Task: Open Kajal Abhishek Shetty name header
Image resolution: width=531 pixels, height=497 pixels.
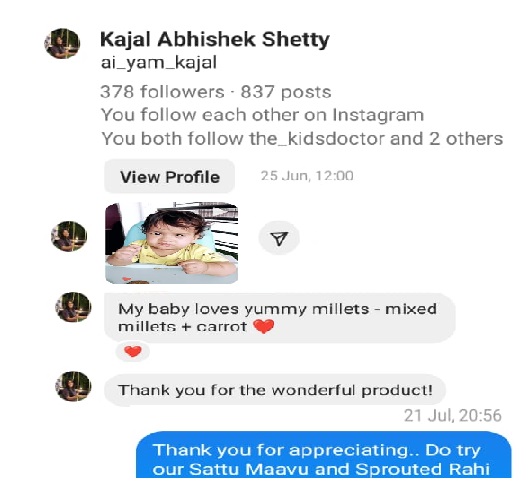Action: pos(215,39)
